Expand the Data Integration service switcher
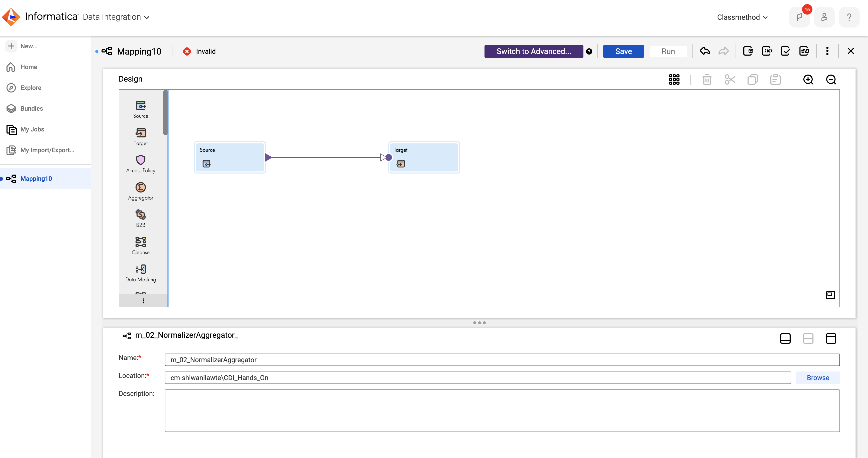The height and width of the screenshot is (458, 868). tap(116, 17)
